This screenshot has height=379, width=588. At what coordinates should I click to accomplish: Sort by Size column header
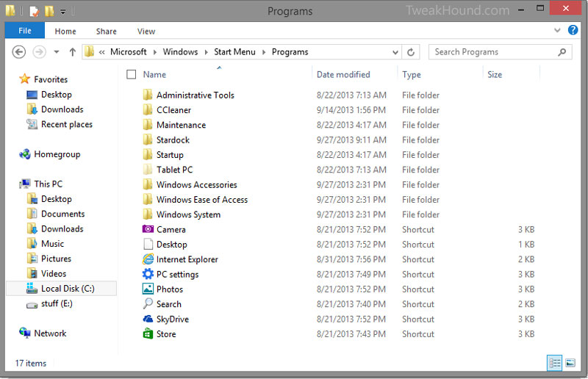coord(495,74)
